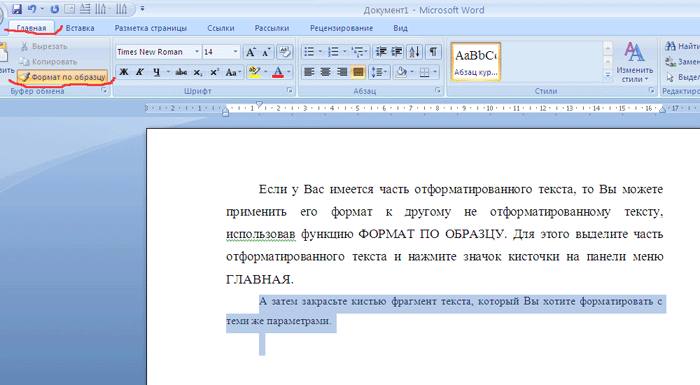The width and height of the screenshot is (700, 385).
Task: Expand full styles gallery
Action: (x=608, y=76)
